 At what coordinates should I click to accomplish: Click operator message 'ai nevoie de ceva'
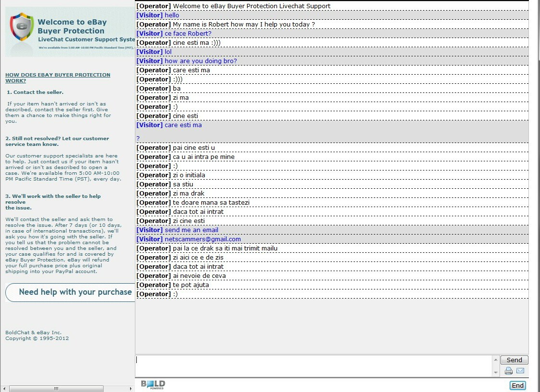coord(199,275)
